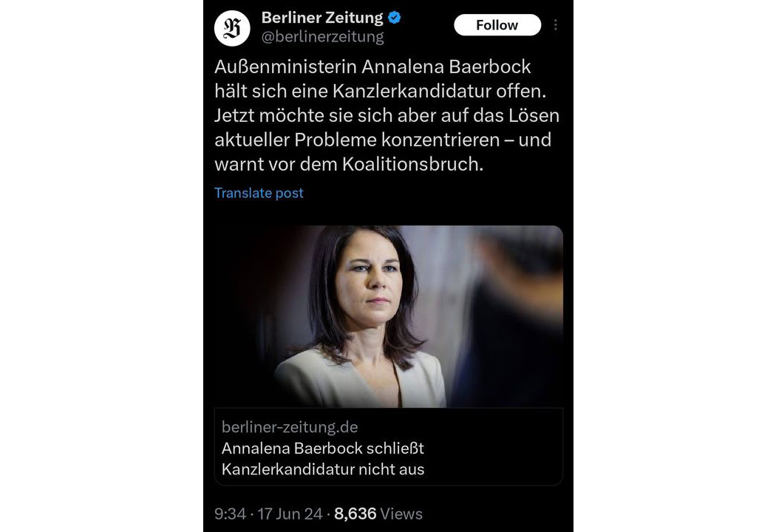This screenshot has width=776, height=532.
Task: Click headline line 'Kanzlerkandidatur nicht aus'
Action: 323,469
